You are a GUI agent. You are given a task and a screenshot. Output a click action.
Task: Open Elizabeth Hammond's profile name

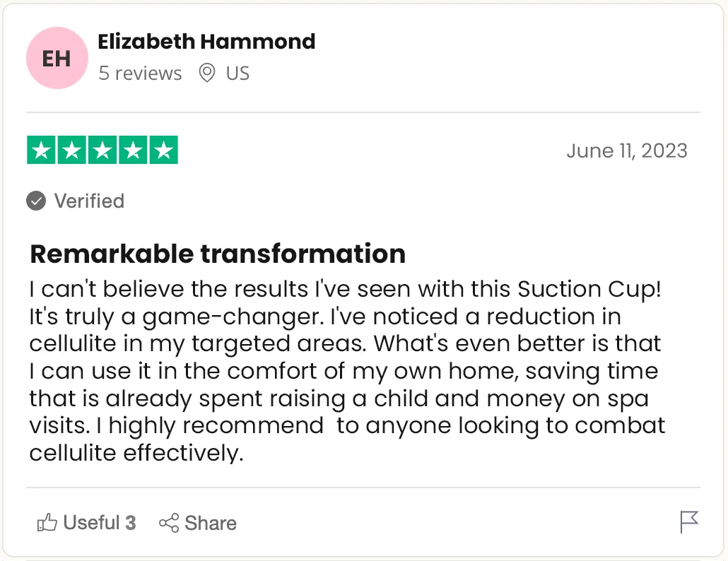point(206,42)
